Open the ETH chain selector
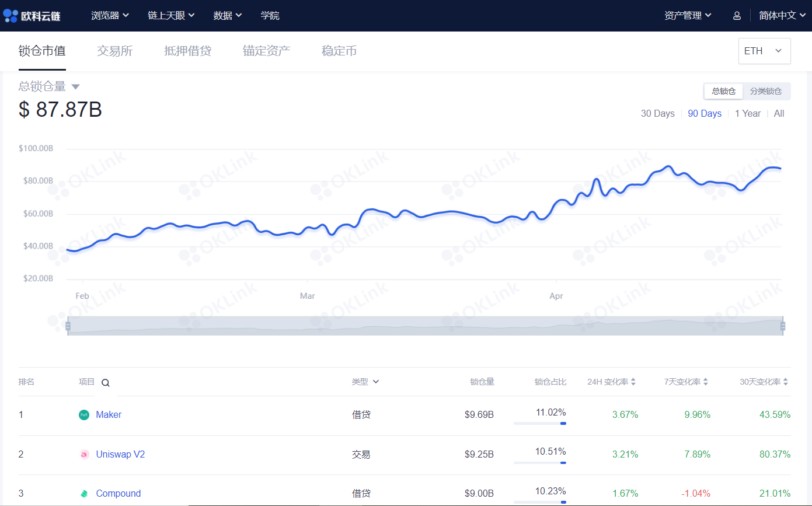The image size is (812, 506). [764, 51]
